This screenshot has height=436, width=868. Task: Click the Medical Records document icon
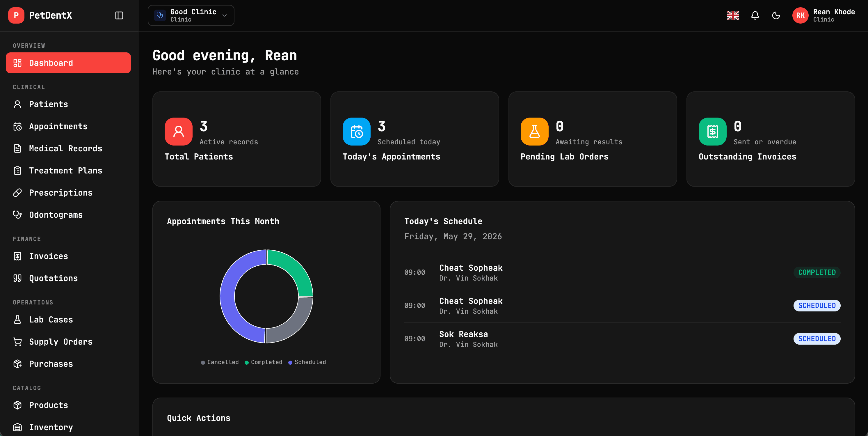17,148
